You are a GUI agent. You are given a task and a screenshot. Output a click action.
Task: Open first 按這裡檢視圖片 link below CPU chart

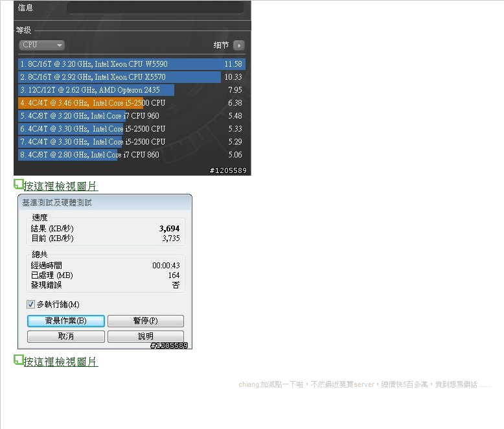(x=61, y=186)
